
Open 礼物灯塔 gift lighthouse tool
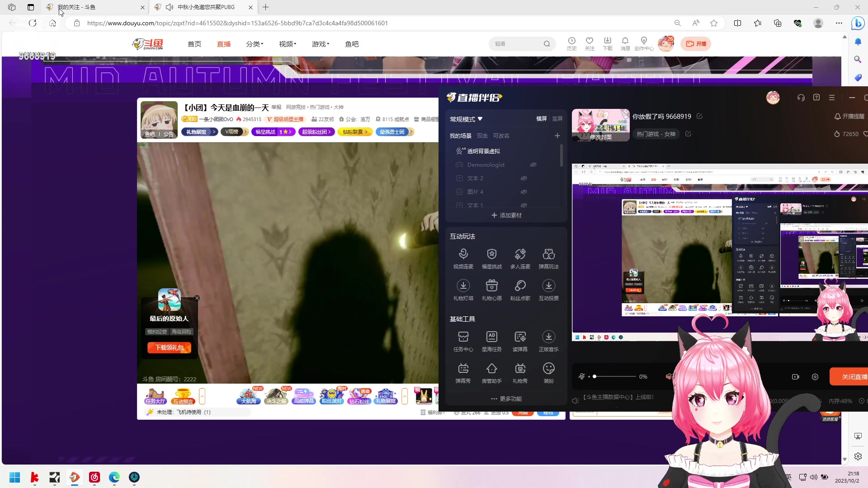point(463,290)
